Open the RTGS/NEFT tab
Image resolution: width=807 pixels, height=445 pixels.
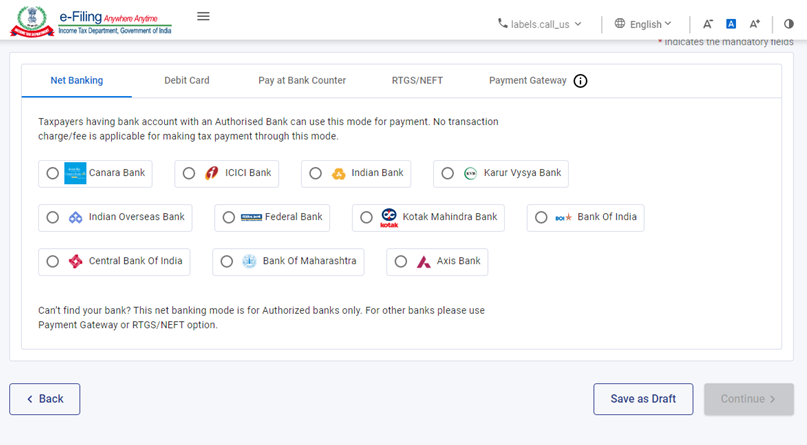[x=417, y=80]
